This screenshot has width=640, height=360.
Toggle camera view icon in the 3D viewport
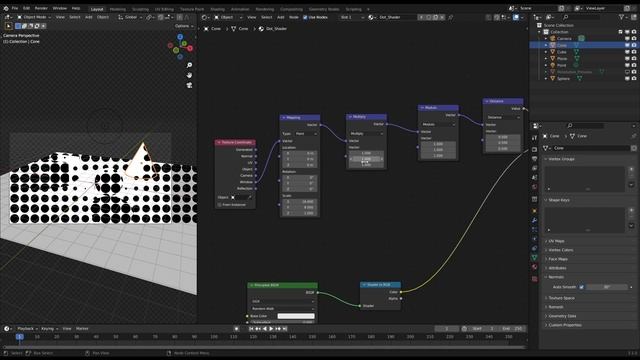pos(189,85)
